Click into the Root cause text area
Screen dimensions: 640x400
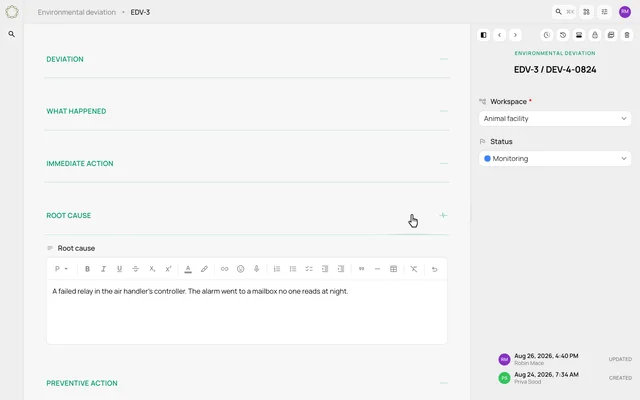(x=247, y=312)
